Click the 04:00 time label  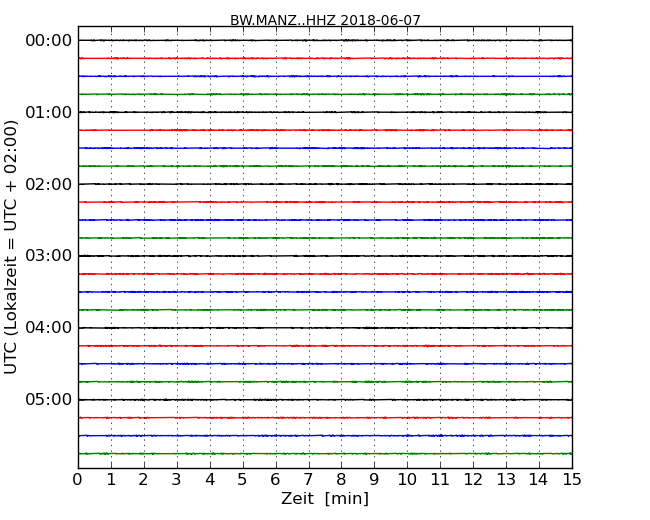[x=49, y=328]
